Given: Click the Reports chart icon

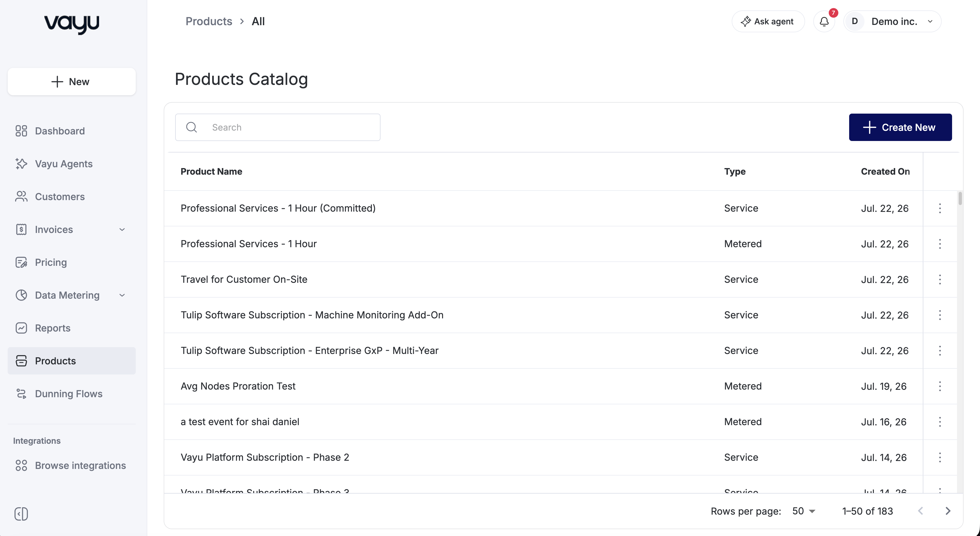Looking at the screenshot, I should coord(21,328).
